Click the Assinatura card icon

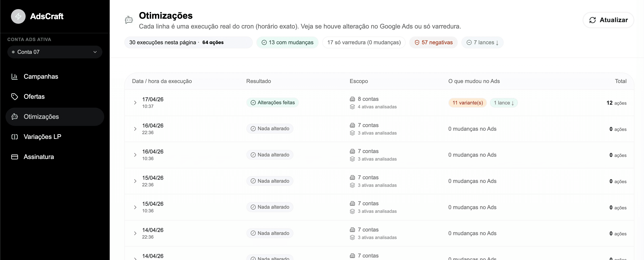[x=15, y=157]
